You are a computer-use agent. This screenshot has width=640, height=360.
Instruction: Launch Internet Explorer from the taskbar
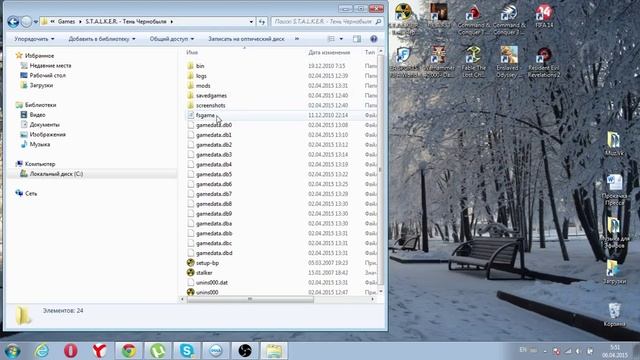click(42, 351)
